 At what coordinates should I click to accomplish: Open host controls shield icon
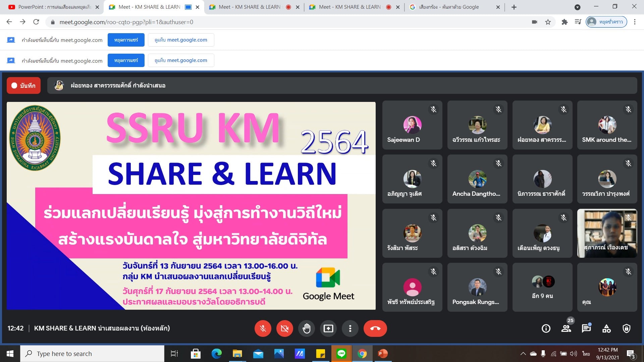[626, 328]
